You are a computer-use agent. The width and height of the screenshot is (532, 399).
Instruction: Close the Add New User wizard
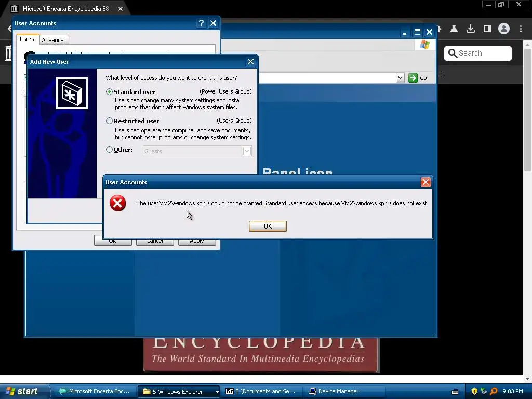click(x=250, y=62)
